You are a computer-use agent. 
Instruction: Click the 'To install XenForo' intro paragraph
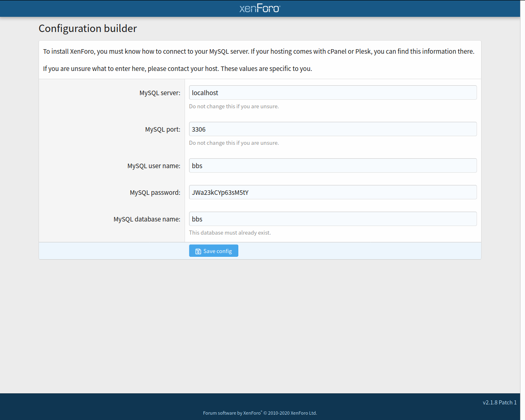click(259, 51)
